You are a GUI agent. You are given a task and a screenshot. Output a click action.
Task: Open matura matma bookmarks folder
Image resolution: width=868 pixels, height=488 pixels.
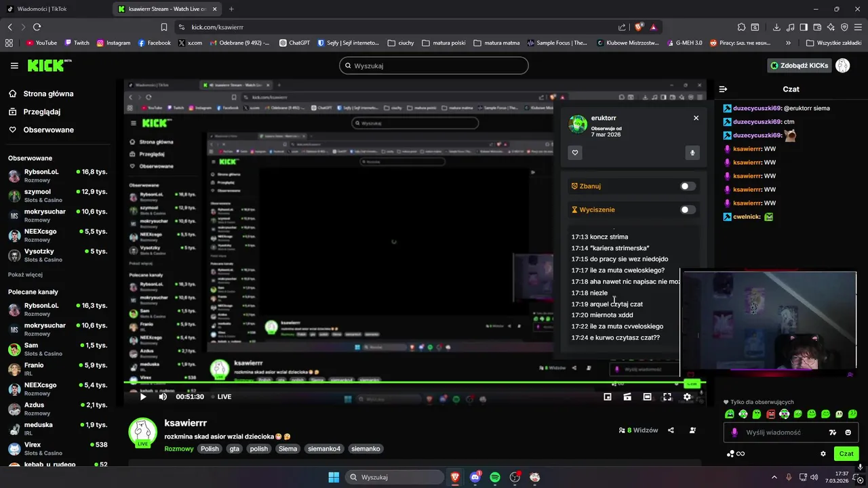pos(496,43)
